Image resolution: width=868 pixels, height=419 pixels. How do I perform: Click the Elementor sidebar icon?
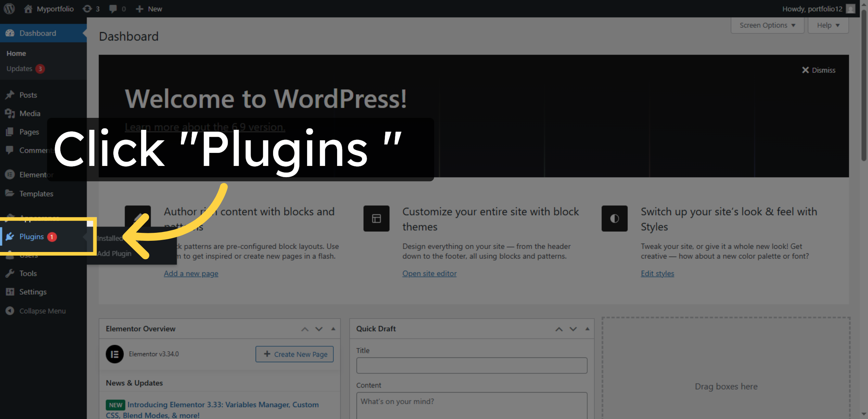[x=10, y=175]
